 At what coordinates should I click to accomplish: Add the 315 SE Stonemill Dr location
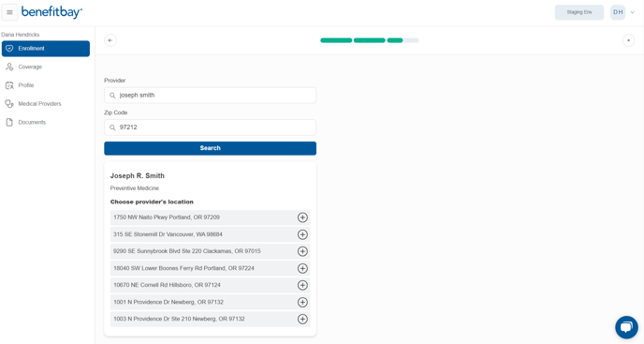pos(302,234)
